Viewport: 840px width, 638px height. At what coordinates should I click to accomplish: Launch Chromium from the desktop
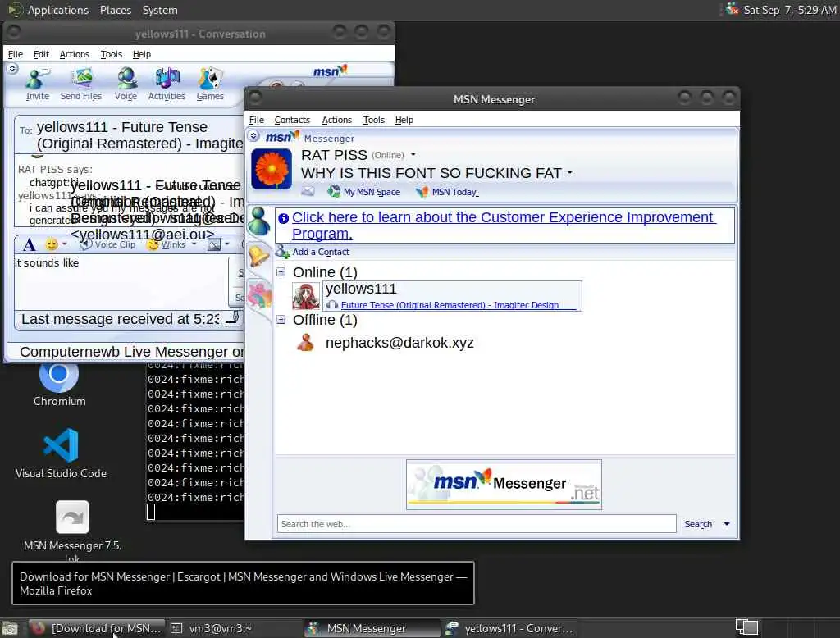point(59,385)
